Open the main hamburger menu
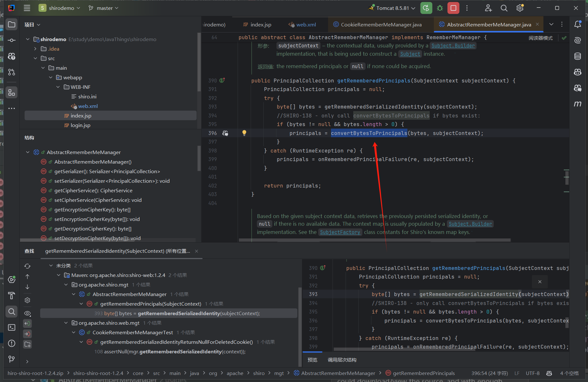Screen dimensions: 588x382 click(27, 8)
